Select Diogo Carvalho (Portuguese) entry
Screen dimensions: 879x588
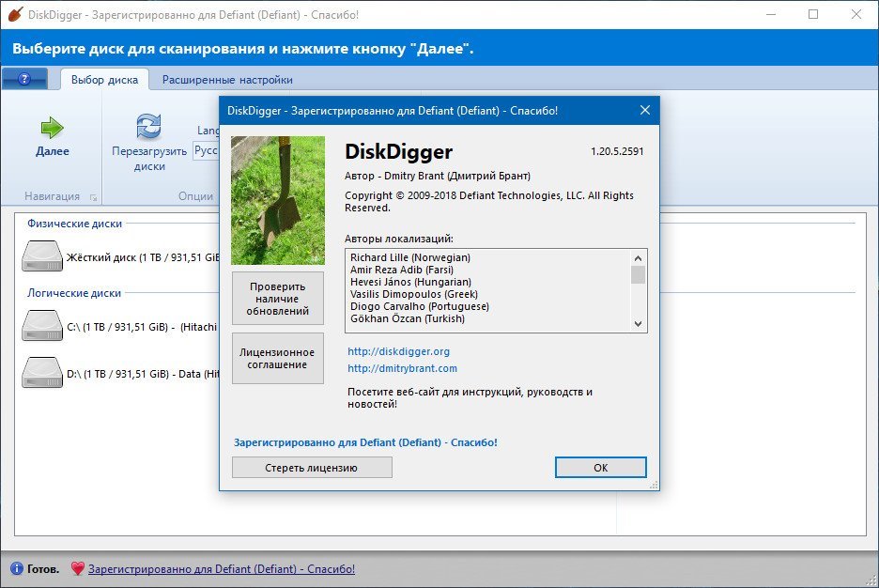[420, 306]
